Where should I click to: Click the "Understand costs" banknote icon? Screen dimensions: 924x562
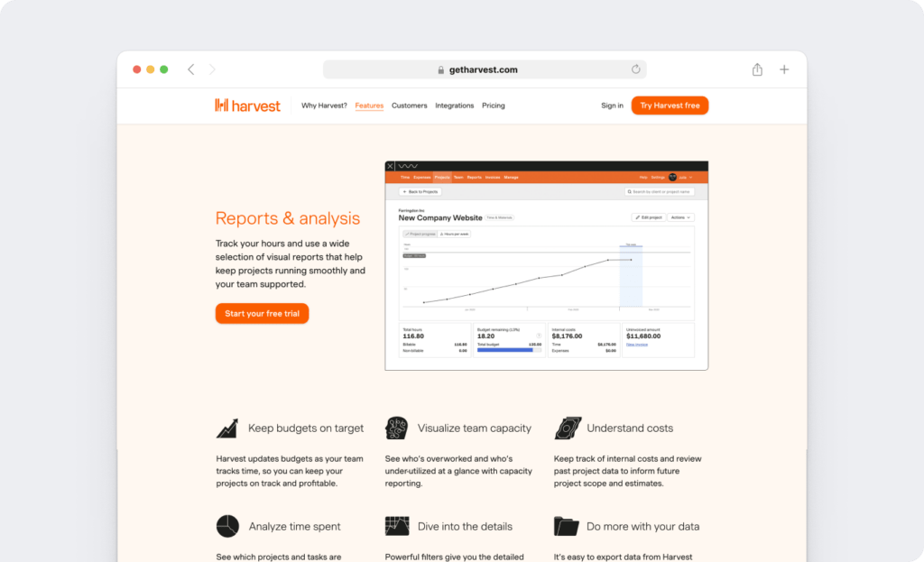[566, 428]
